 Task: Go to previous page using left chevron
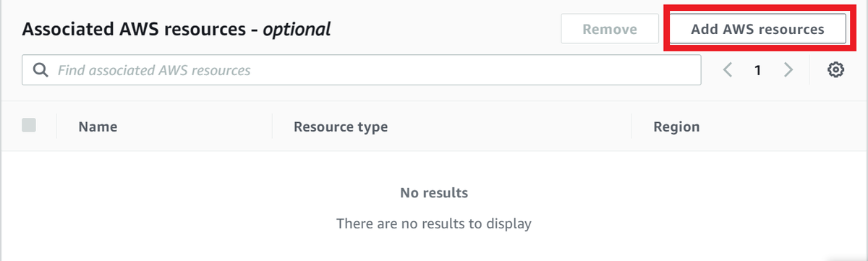[x=728, y=70]
